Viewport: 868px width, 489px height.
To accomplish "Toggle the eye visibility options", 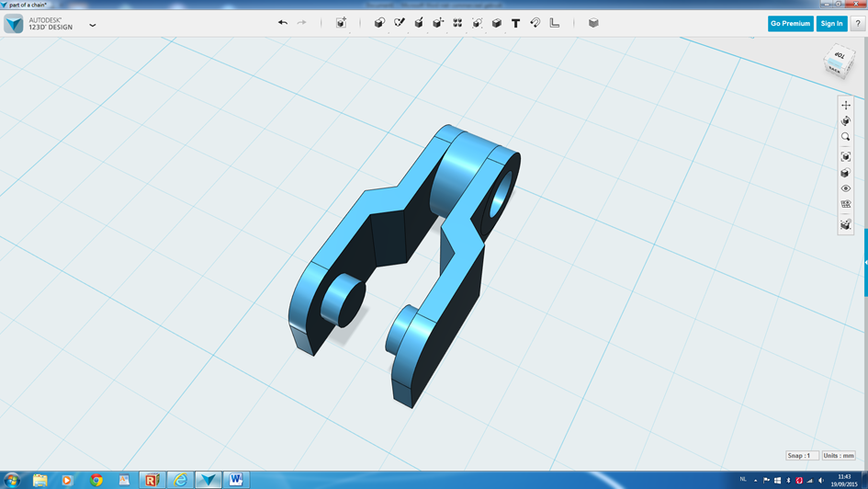I will point(845,188).
